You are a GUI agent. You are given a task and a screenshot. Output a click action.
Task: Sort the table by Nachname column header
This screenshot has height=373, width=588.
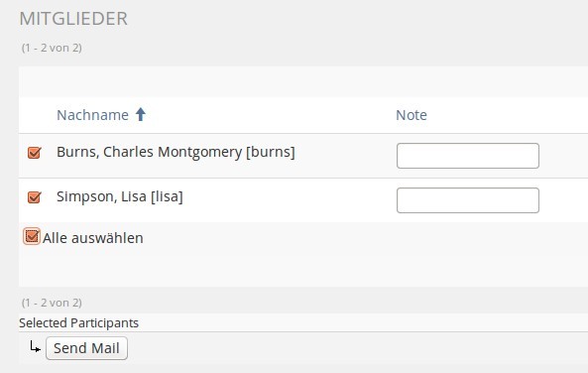coord(92,115)
